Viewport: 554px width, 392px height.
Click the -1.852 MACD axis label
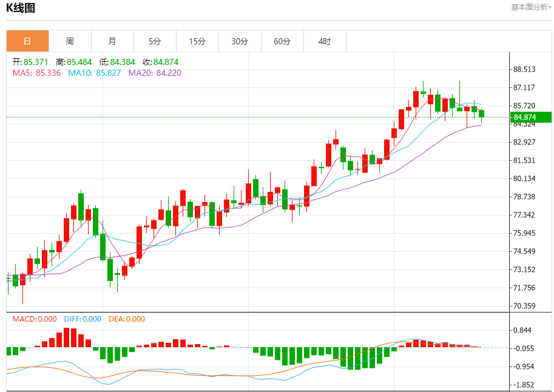point(524,385)
